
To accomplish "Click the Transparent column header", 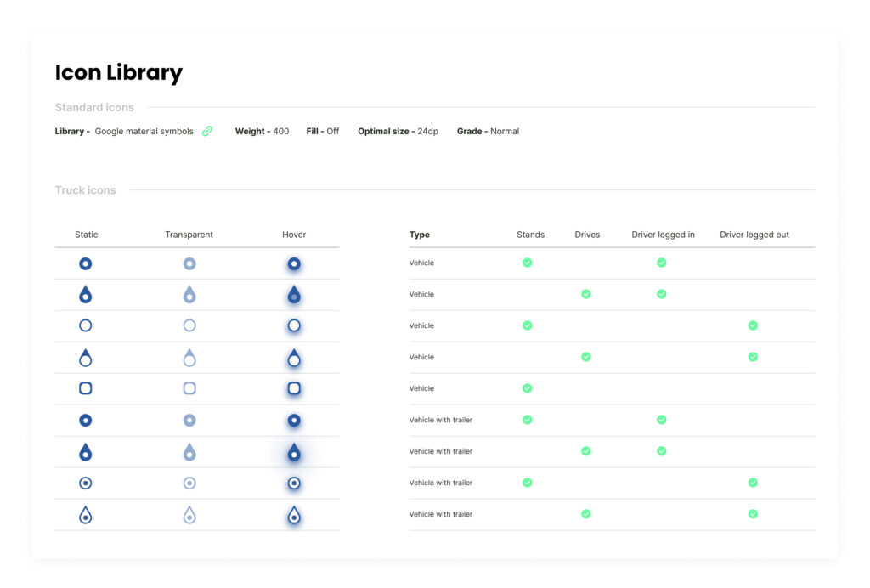I will click(x=189, y=235).
